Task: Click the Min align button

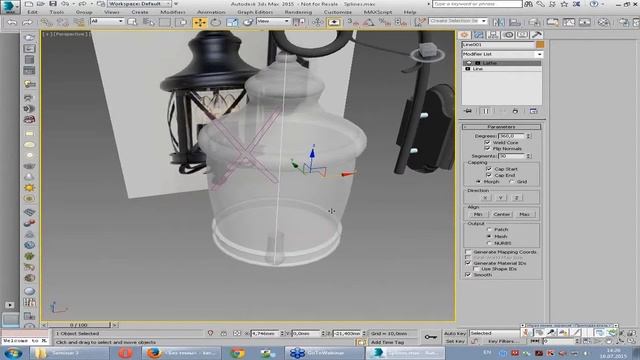Action: tap(478, 214)
